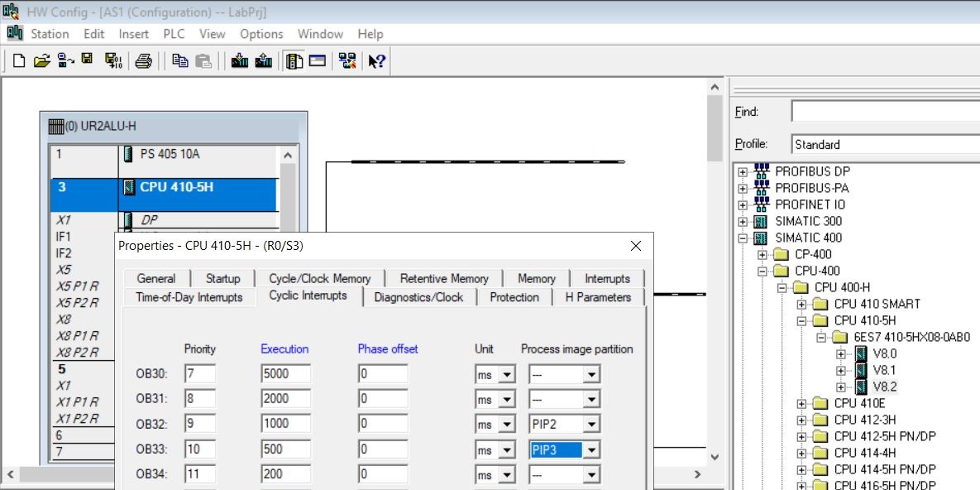980x490 pixels.
Task: Click the station pane scroll-down arrow
Action: click(715, 457)
